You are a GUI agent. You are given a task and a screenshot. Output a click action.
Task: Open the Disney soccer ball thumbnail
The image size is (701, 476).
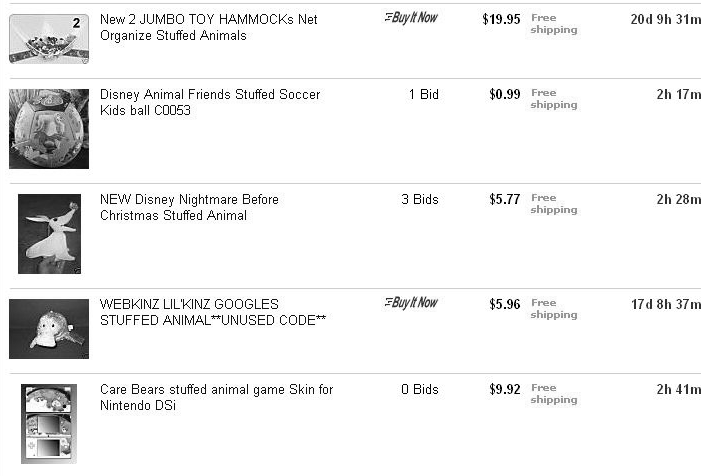[49, 129]
